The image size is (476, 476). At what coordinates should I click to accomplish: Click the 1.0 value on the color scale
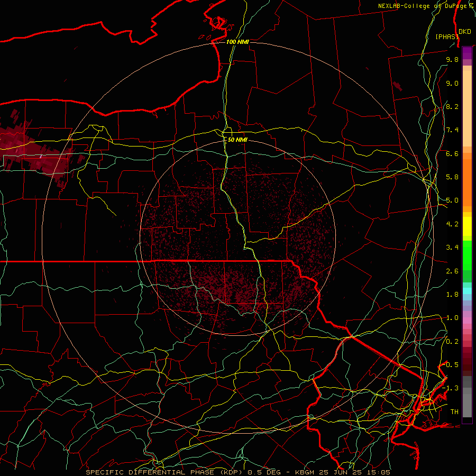[x=452, y=318]
